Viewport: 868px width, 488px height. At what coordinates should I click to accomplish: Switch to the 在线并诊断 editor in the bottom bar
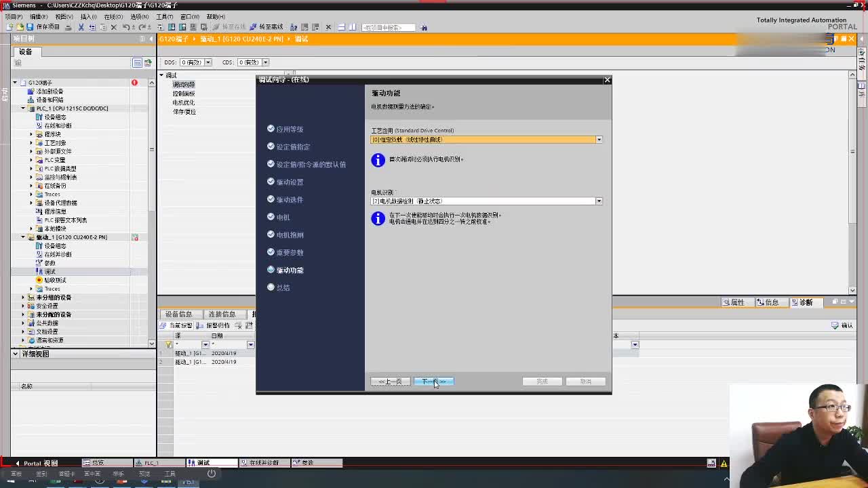[264, 463]
